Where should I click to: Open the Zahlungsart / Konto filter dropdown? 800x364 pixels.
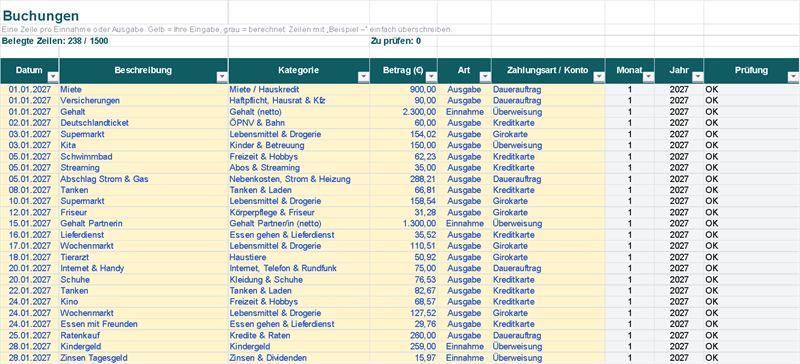pos(599,77)
